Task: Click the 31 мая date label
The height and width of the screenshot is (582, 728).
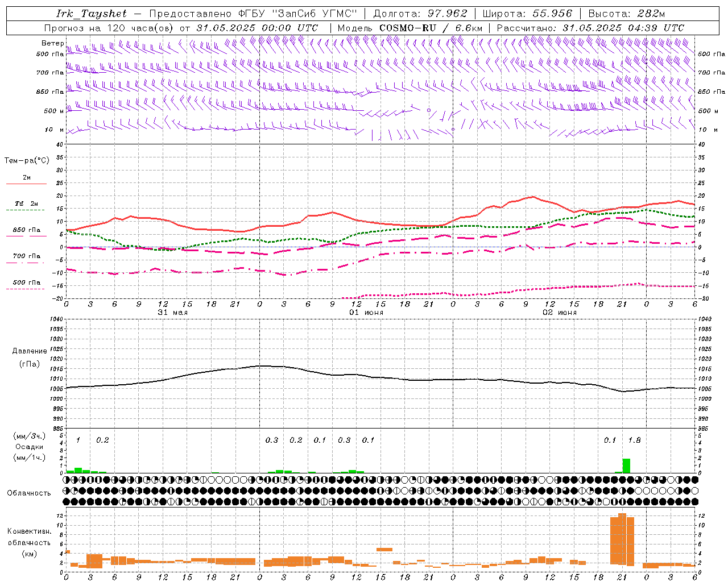Action: [x=172, y=313]
